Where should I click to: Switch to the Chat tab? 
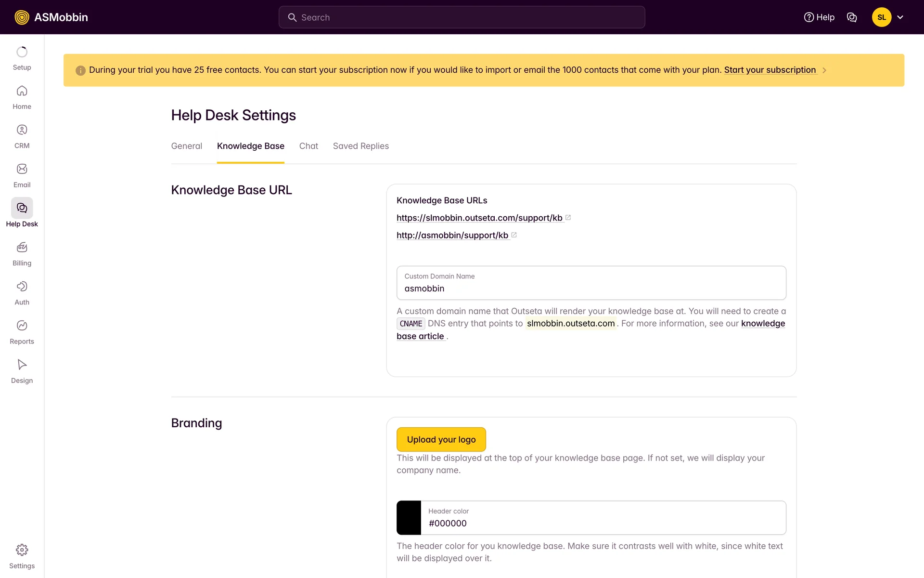(308, 146)
